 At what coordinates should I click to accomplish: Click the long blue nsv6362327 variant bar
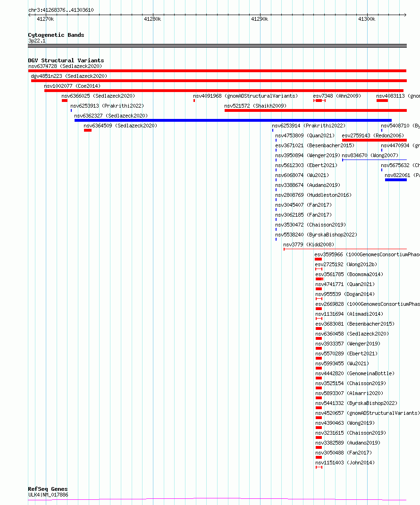click(233, 120)
